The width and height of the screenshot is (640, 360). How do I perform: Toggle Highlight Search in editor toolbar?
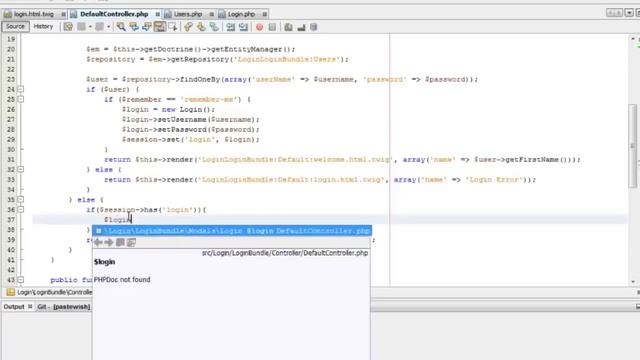pos(160,27)
